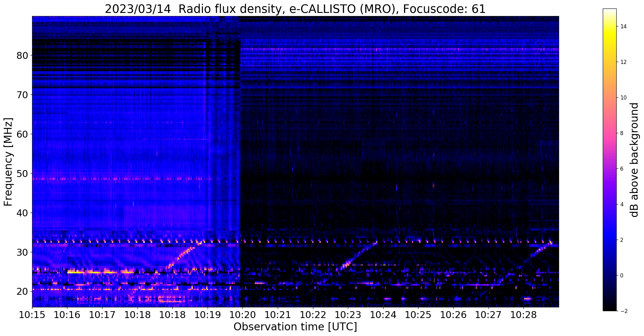Click frequency axis tick label 50
Image resolution: width=644 pixels, height=336 pixels.
pyautogui.click(x=22, y=174)
